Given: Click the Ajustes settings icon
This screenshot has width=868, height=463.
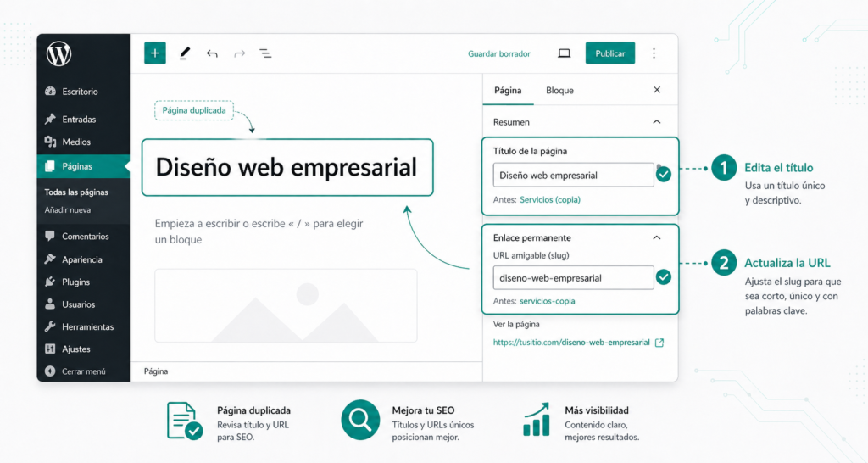Looking at the screenshot, I should 50,349.
